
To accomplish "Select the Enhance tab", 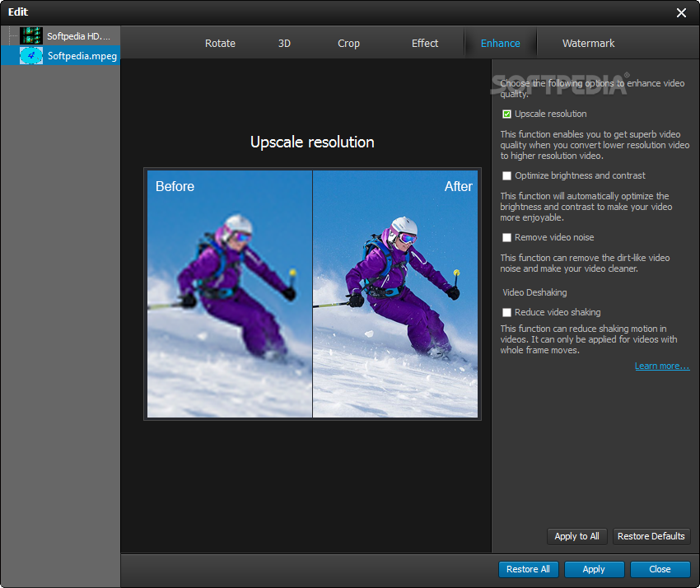I will [501, 44].
